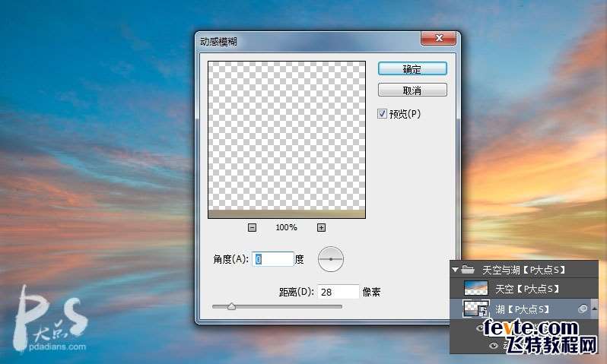The width and height of the screenshot is (607, 364).
Task: Click the 100% preview zoom label
Action: [287, 227]
